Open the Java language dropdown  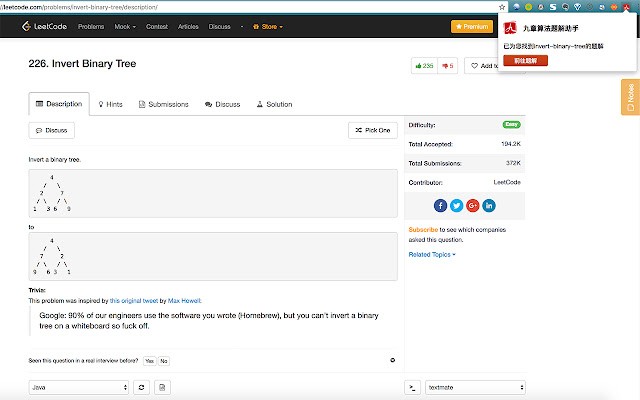78,387
